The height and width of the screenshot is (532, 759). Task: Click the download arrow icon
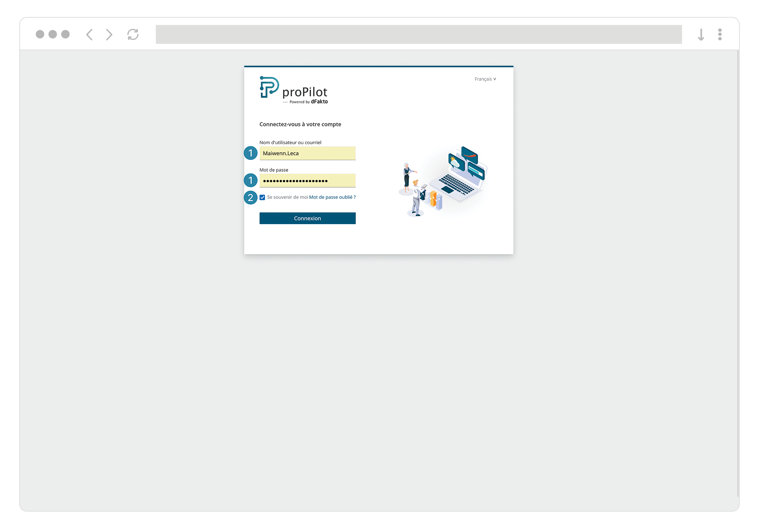coord(701,34)
